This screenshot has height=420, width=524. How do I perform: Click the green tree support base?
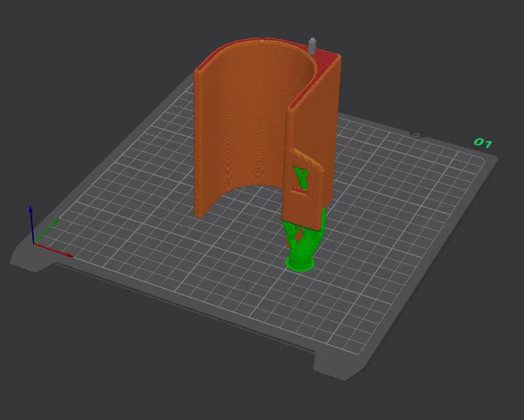pos(300,263)
